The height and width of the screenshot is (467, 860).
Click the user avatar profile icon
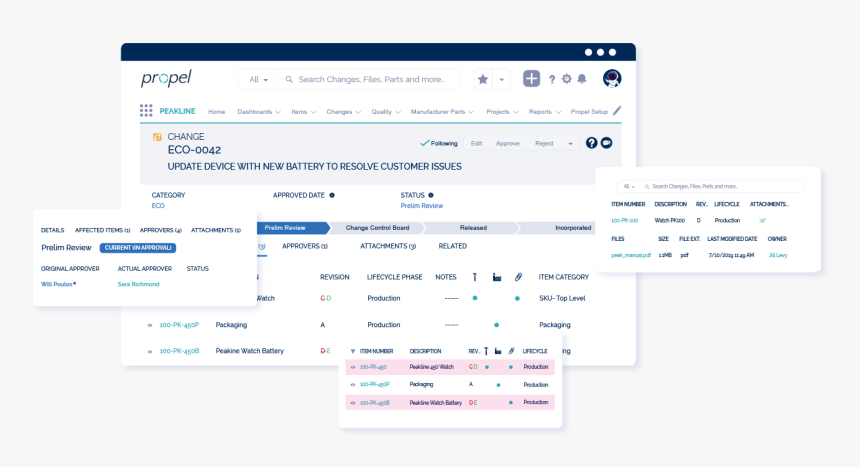[612, 78]
